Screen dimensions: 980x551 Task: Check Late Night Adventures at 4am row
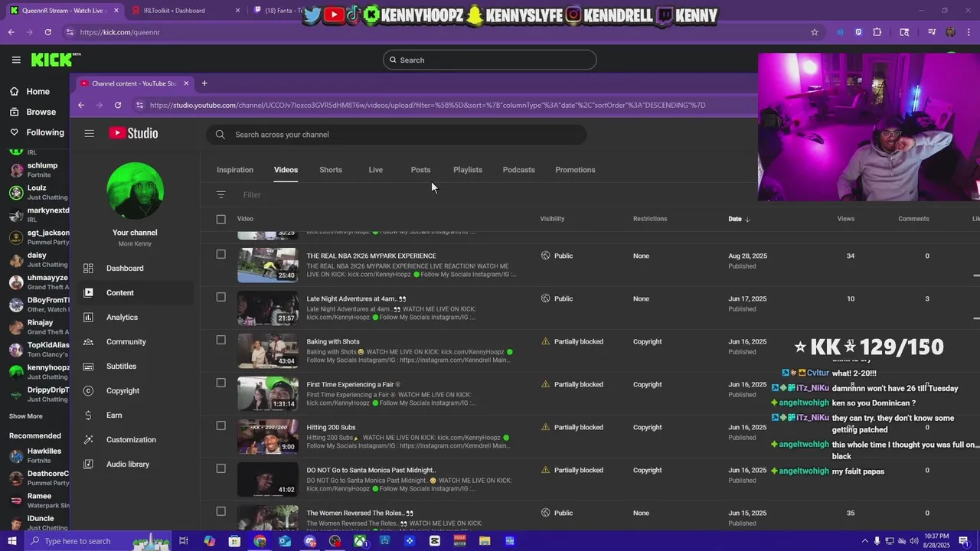pos(221,297)
